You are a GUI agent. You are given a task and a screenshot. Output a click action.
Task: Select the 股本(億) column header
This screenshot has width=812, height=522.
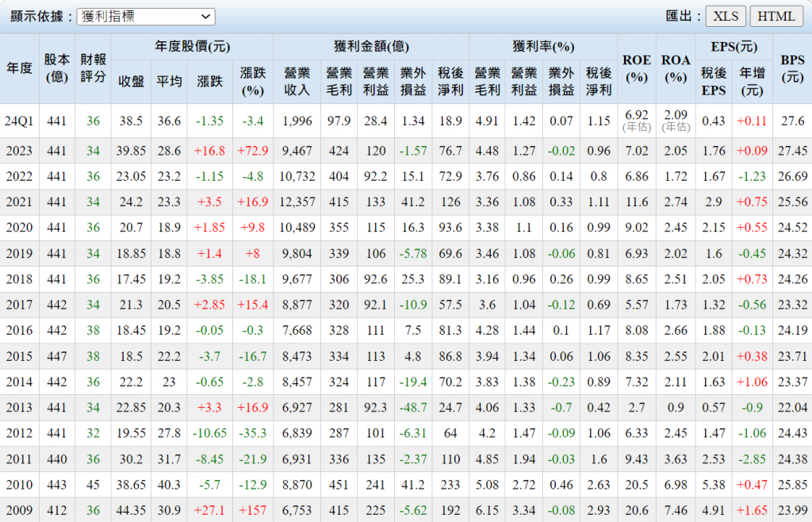point(56,68)
